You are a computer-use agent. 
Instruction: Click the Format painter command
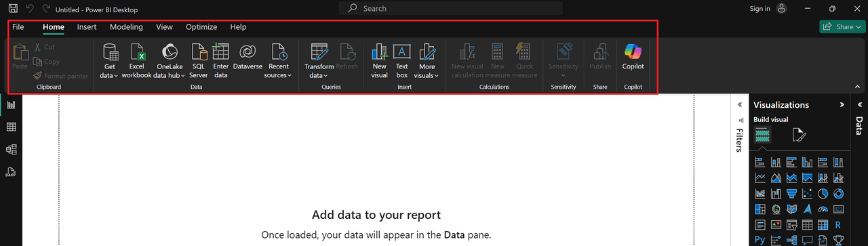coord(61,76)
